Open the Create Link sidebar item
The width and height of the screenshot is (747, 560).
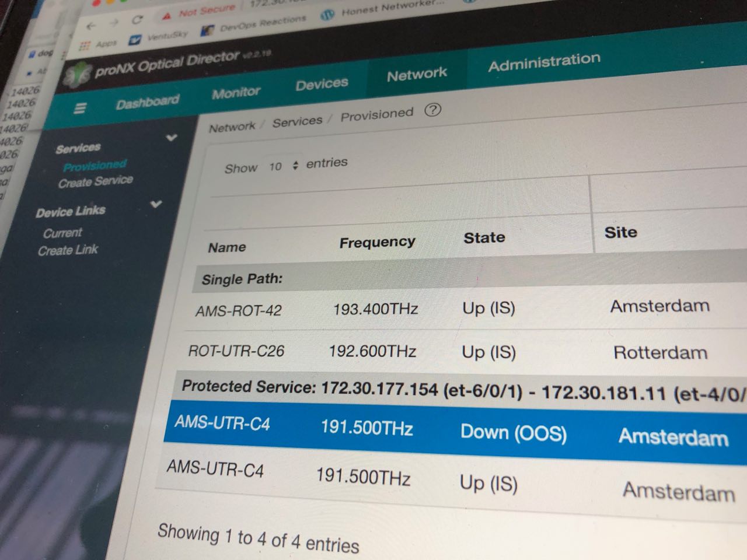[x=68, y=250]
